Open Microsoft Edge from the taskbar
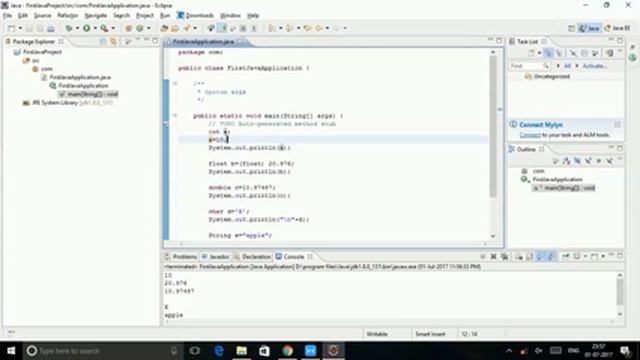The image size is (640, 360). click(219, 351)
